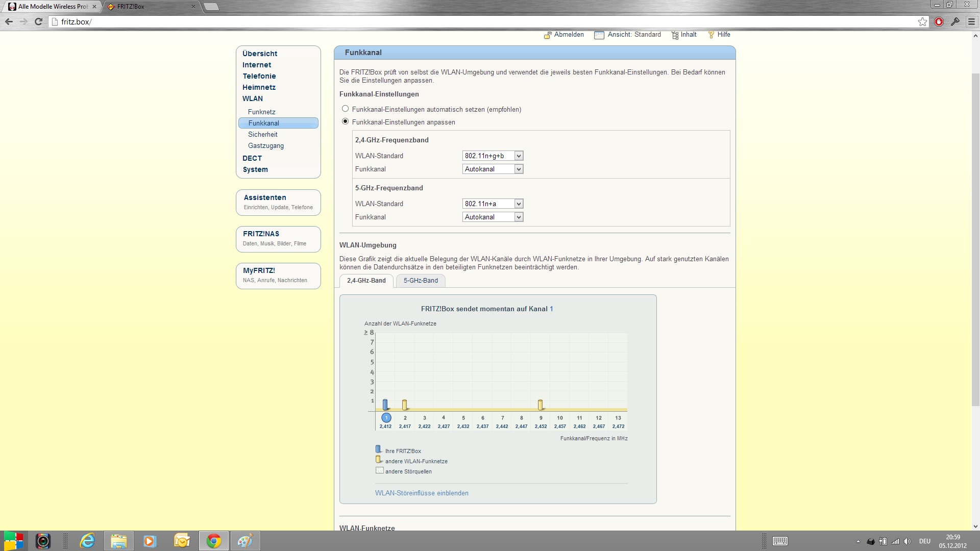980x551 pixels.
Task: Select Gastzugang submenu item
Action: pyautogui.click(x=266, y=145)
